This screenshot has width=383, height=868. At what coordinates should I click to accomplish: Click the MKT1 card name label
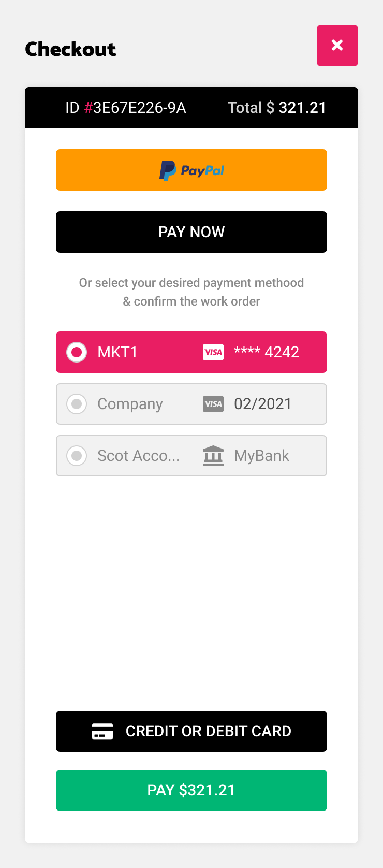pos(117,352)
